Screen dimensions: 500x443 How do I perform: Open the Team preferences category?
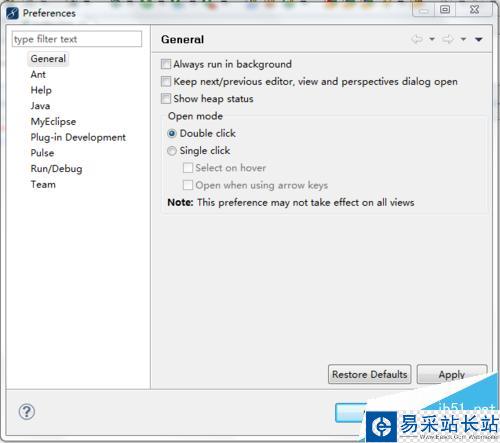[x=43, y=184]
